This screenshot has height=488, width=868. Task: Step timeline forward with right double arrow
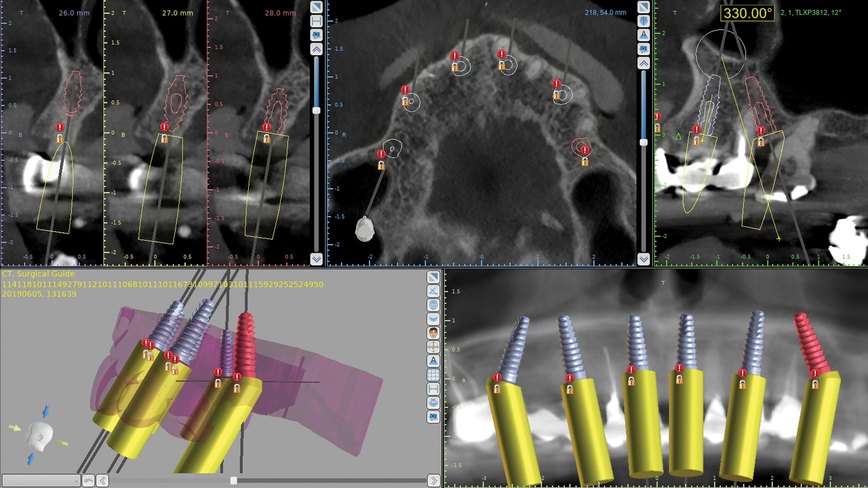click(x=433, y=481)
